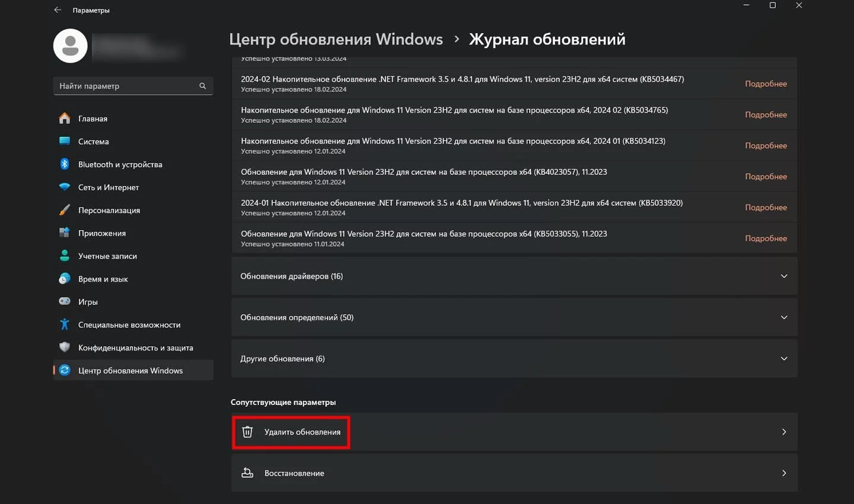
Task: Open Конфиденциальность и защита
Action: coord(133,347)
